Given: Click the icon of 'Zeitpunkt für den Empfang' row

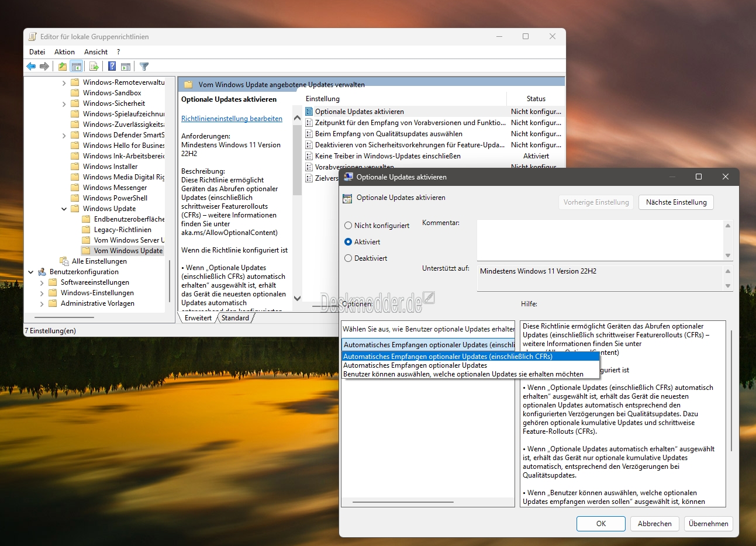Looking at the screenshot, I should pos(309,123).
